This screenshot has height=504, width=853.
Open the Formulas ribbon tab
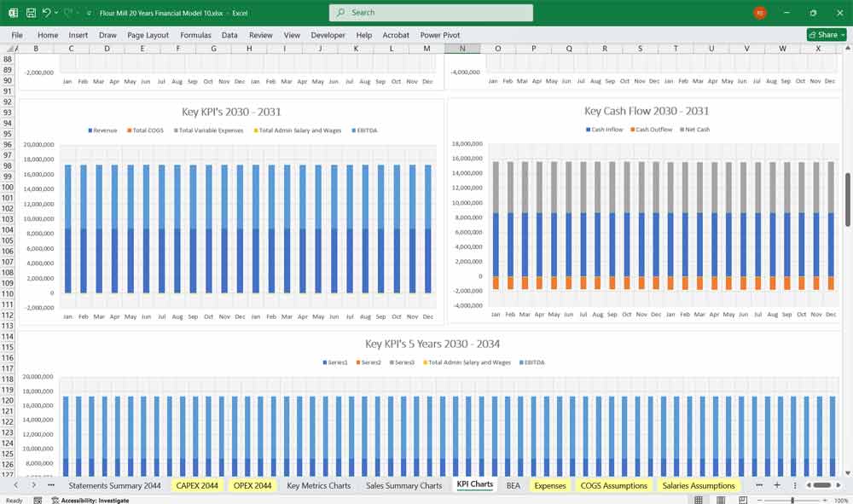[x=195, y=35]
